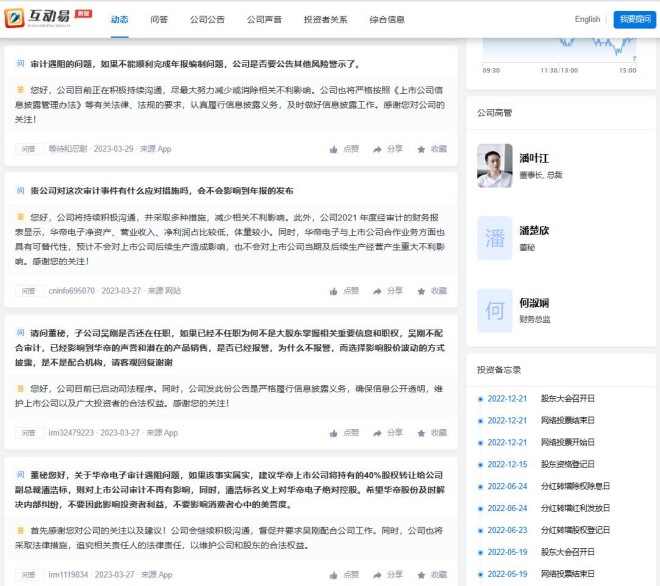Share the post by cninfo695070
Viewport: 660px width, 586px height.
[x=388, y=291]
